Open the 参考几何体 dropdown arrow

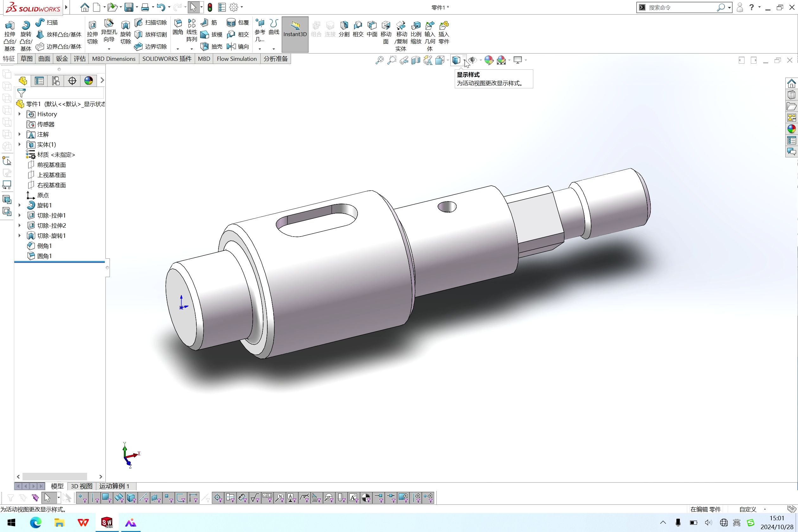tap(260, 49)
